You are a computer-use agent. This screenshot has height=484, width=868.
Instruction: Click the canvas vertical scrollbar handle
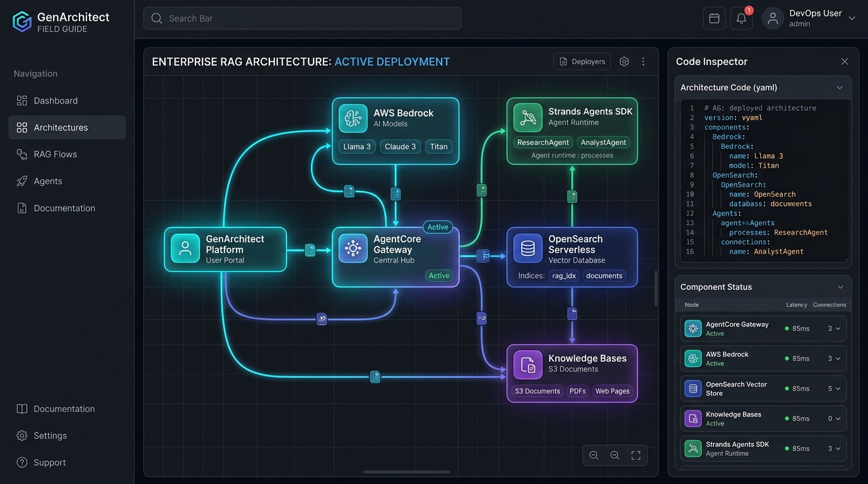(655, 288)
